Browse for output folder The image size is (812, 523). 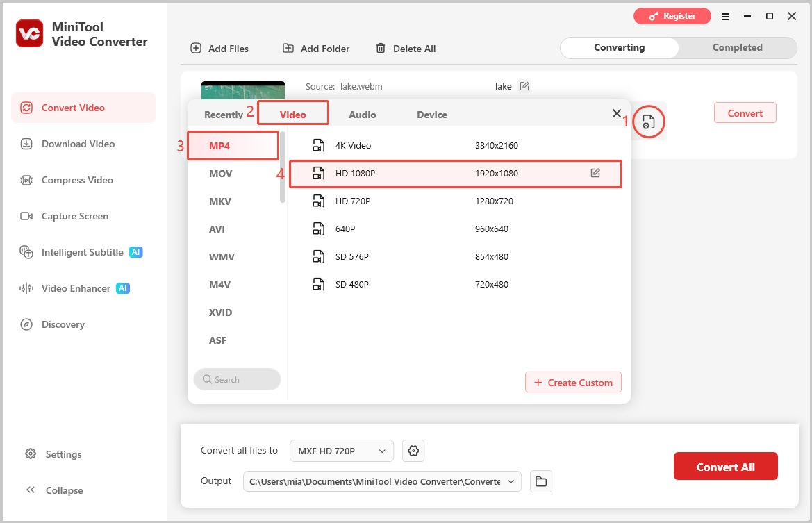click(541, 481)
